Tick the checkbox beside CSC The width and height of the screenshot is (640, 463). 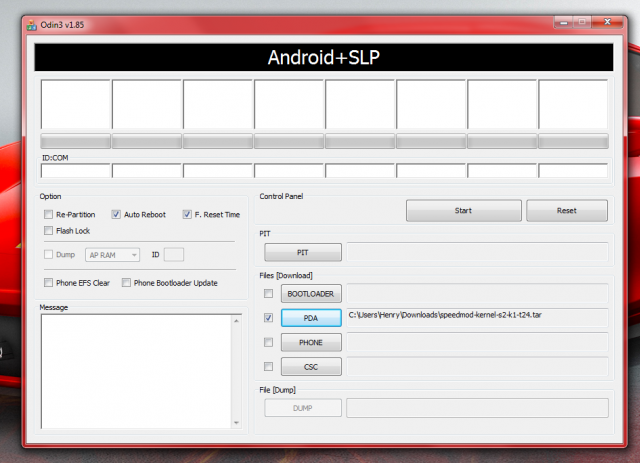(x=269, y=367)
